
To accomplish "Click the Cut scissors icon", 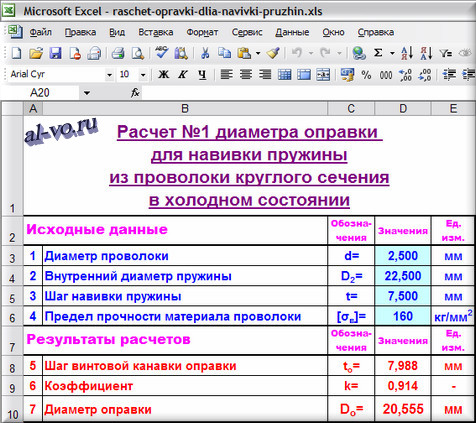I will click(205, 53).
